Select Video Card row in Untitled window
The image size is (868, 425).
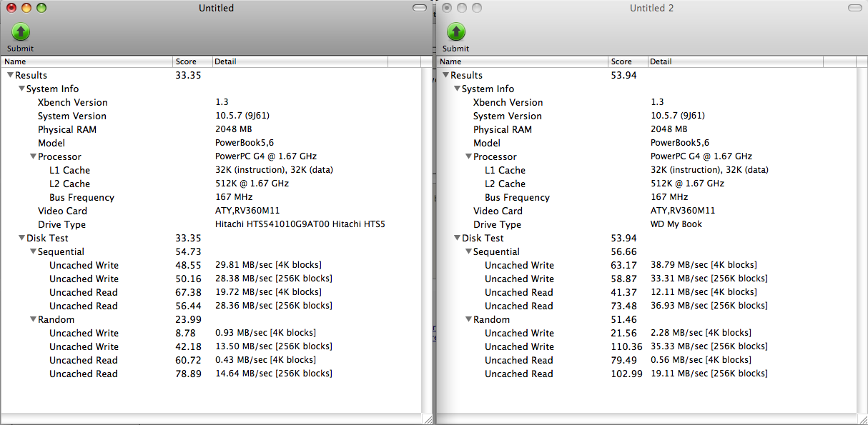tap(211, 211)
